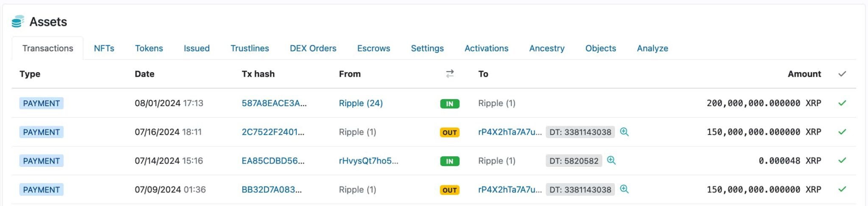
Task: Click magnifier icon next to DT: 5820582
Action: pyautogui.click(x=611, y=161)
